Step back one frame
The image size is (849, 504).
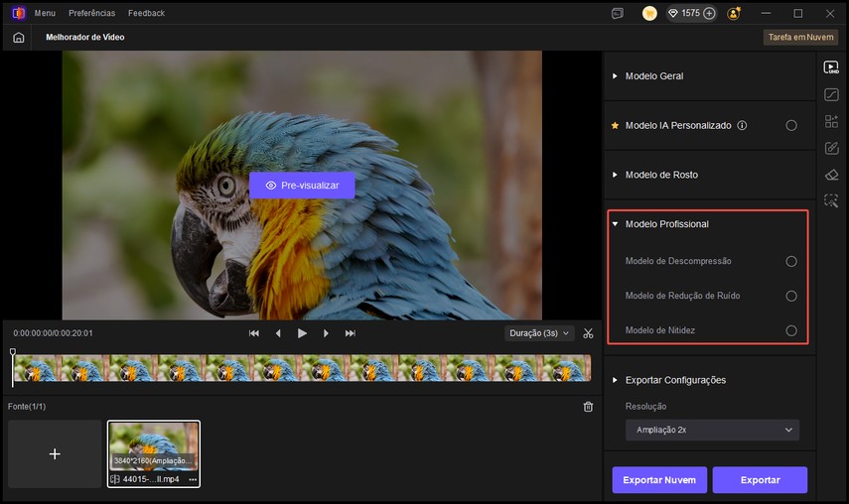(278, 333)
